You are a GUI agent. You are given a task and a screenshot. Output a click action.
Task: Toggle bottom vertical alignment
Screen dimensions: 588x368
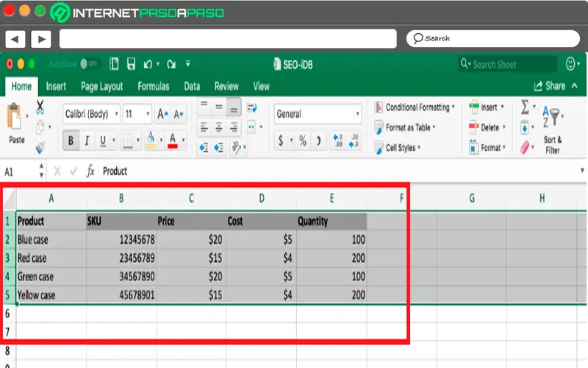pyautogui.click(x=234, y=109)
